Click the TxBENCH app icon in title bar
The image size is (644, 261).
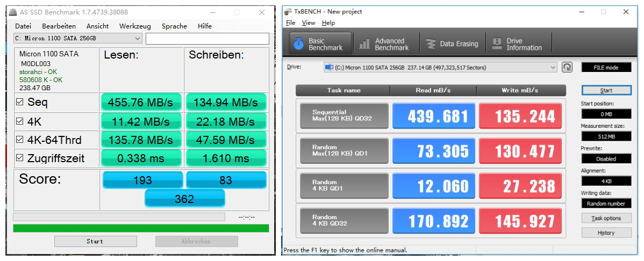tap(289, 12)
